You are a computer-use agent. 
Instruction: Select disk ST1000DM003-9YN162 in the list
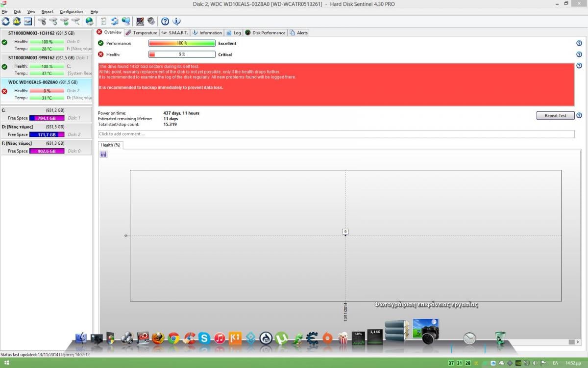point(46,65)
